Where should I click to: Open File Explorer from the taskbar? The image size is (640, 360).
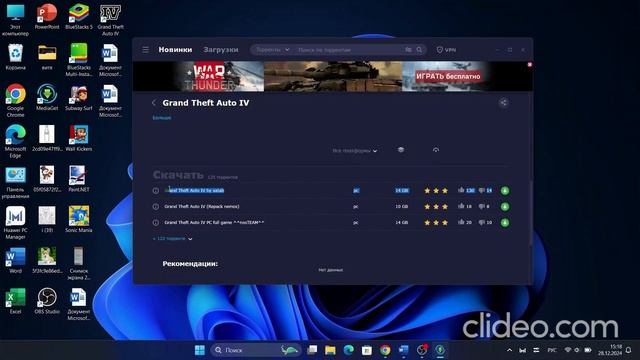point(330,350)
